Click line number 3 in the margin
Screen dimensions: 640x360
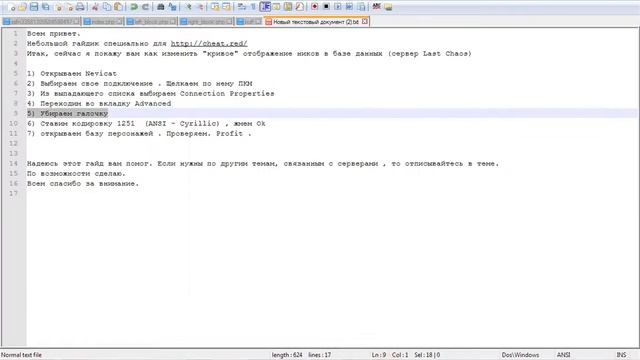16,53
